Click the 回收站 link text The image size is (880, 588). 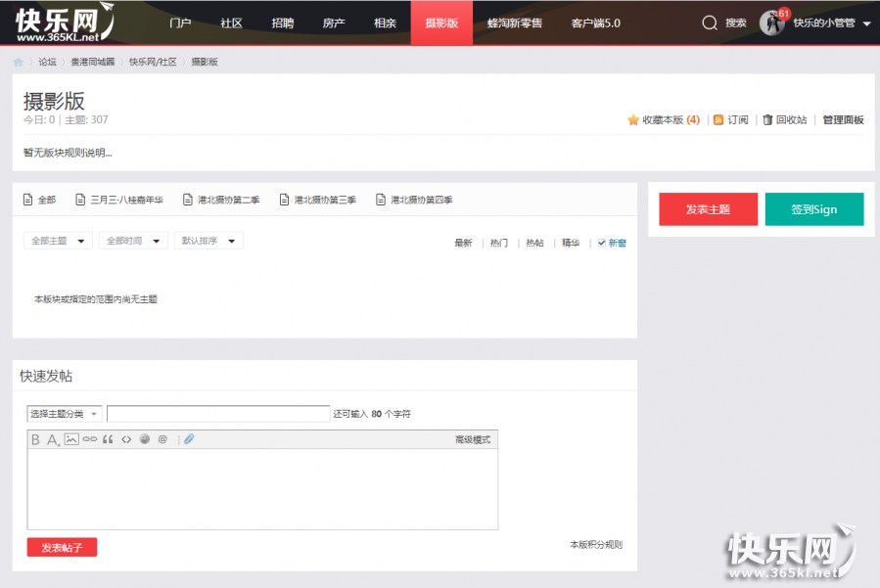[x=791, y=120]
